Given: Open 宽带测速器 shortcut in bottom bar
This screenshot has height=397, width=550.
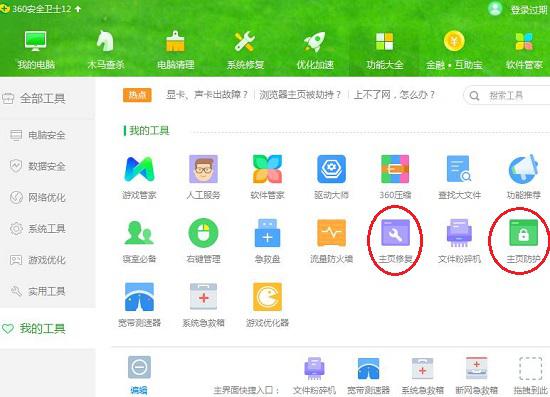Looking at the screenshot, I should 368,375.
